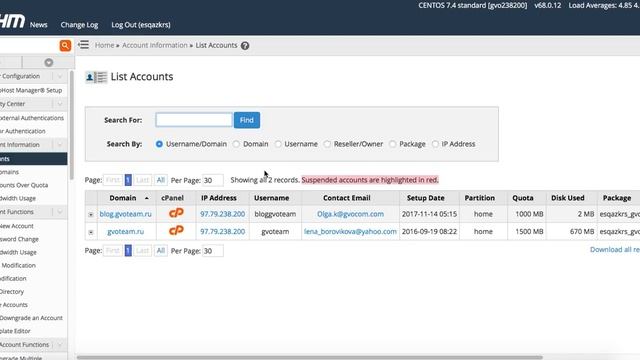Viewport: 640px width, 360px height.
Task: Click the sidebar vertical scrollbar
Action: click(72, 124)
